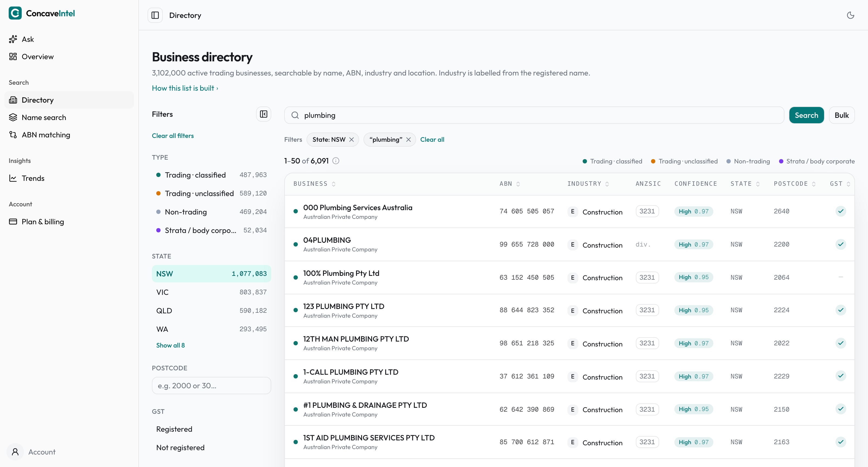Click Clear all next to filter chips
The image size is (868, 467).
(432, 140)
